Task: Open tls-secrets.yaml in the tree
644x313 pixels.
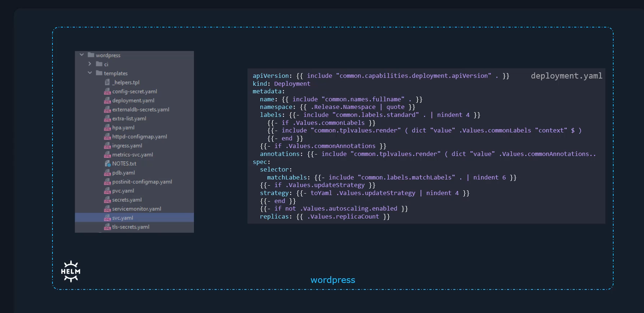Action: click(x=131, y=227)
